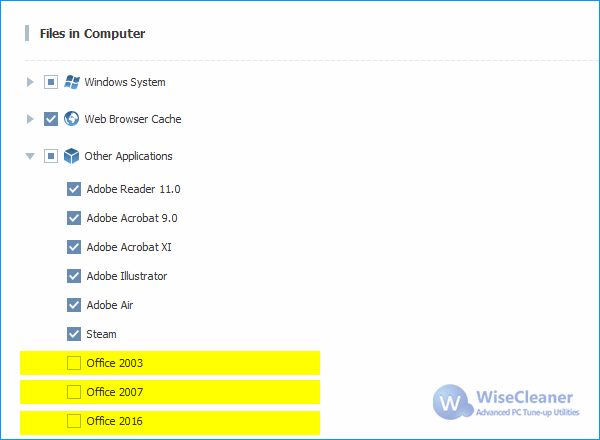
Task: Expand the Windows System tree node
Action: 30,82
